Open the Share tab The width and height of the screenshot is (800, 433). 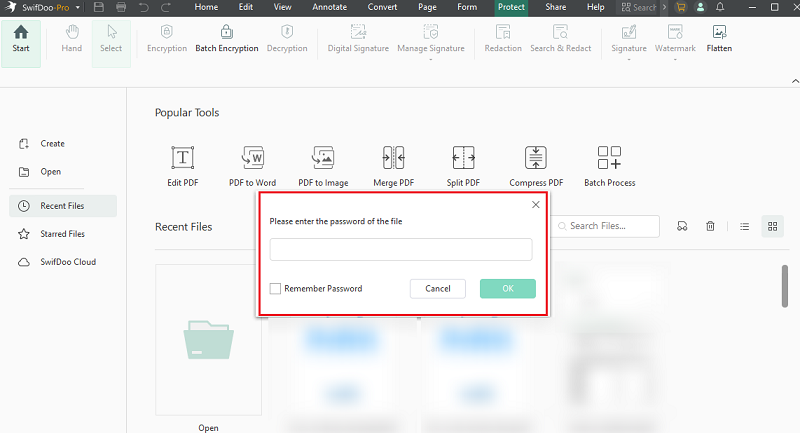(555, 7)
